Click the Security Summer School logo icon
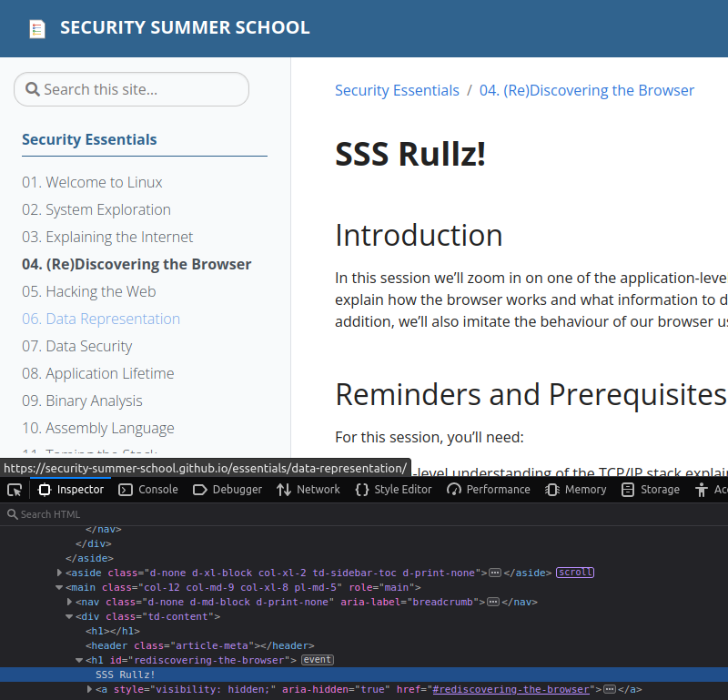 (36, 28)
